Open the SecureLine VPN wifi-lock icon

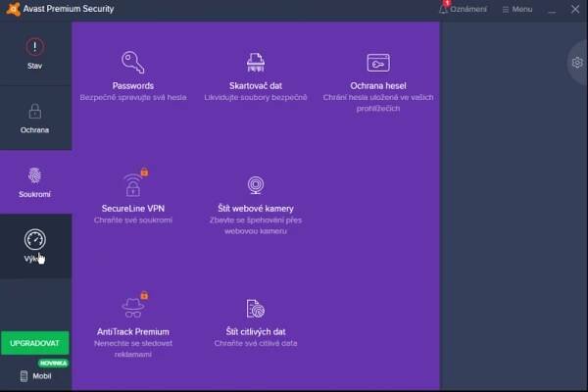click(132, 185)
